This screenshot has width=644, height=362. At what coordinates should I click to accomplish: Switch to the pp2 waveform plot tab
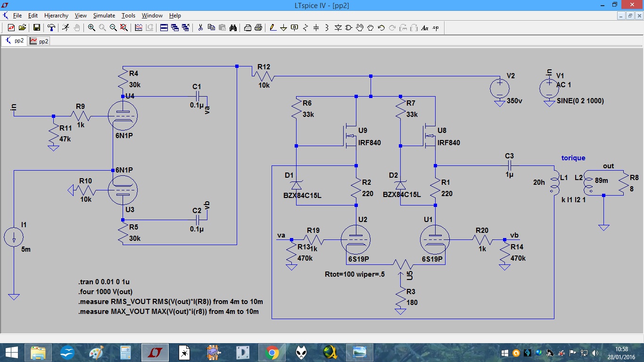[x=39, y=41]
